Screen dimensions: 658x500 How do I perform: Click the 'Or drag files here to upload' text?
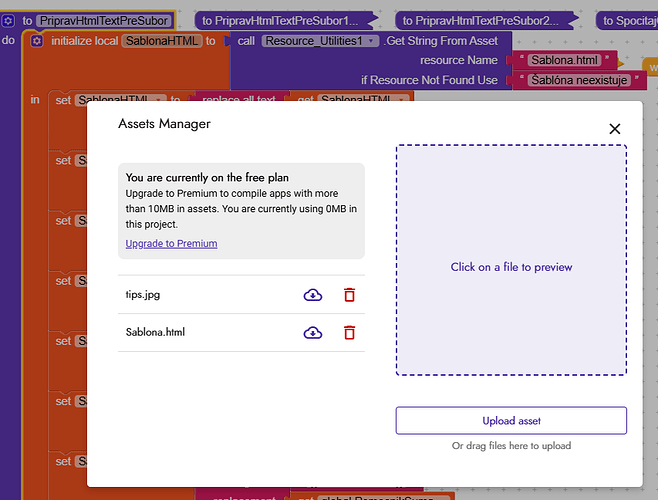click(x=511, y=445)
